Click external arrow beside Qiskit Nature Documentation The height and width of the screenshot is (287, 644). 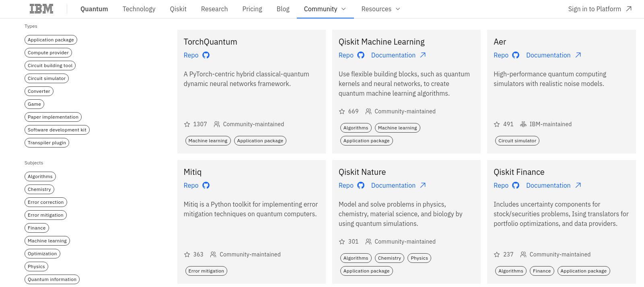coord(423,185)
